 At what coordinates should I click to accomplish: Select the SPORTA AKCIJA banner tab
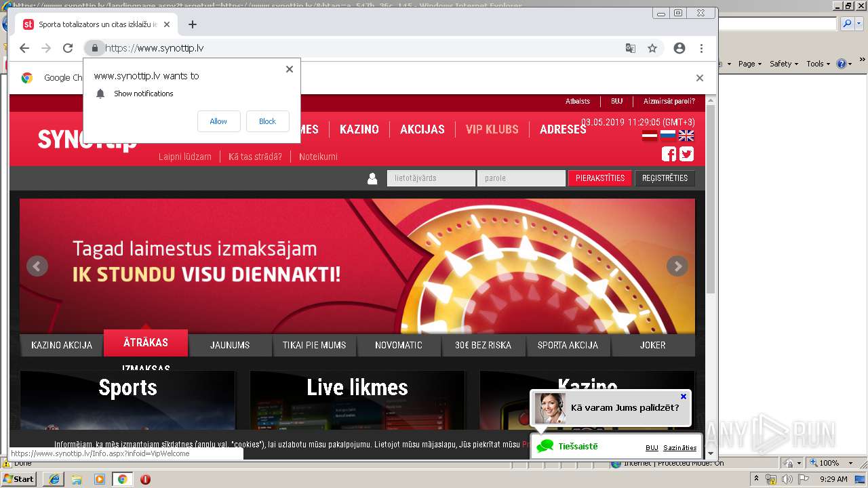(x=568, y=345)
